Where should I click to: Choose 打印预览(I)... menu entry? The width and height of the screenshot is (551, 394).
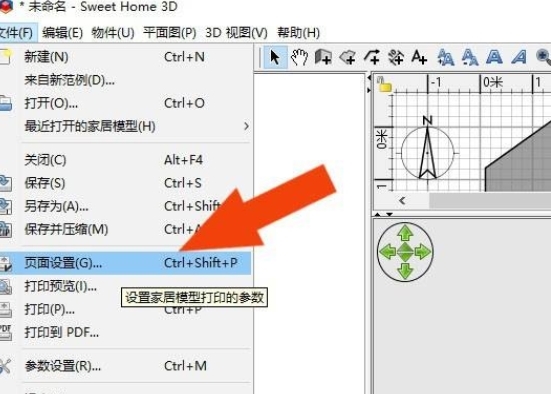click(125, 286)
